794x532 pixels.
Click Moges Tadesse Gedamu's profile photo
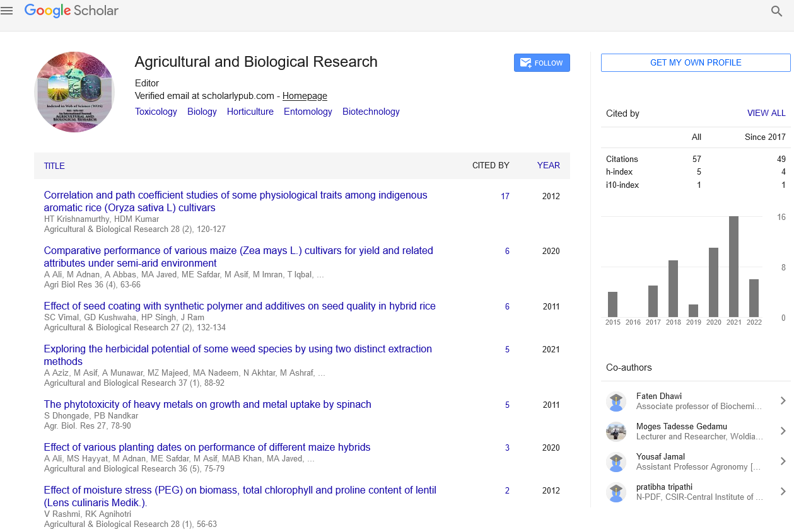tap(616, 432)
